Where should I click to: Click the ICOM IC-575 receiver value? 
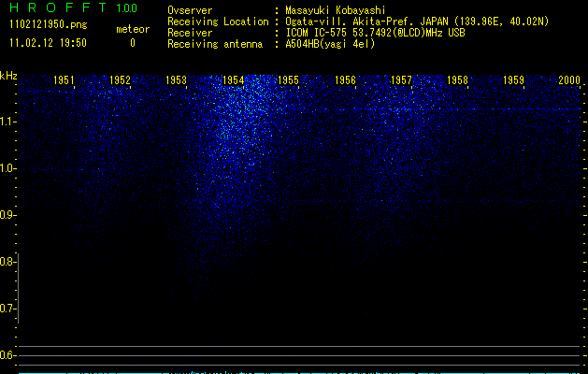pyautogui.click(x=375, y=33)
